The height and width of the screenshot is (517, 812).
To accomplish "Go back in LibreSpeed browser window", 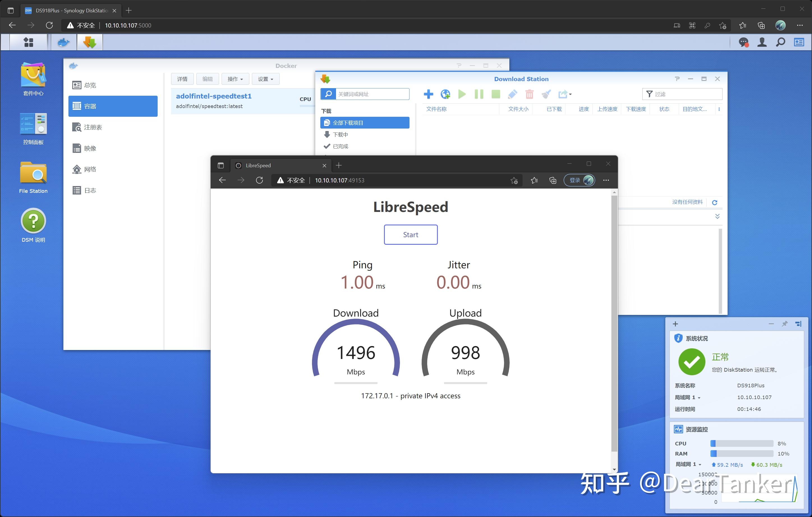I will coord(222,180).
